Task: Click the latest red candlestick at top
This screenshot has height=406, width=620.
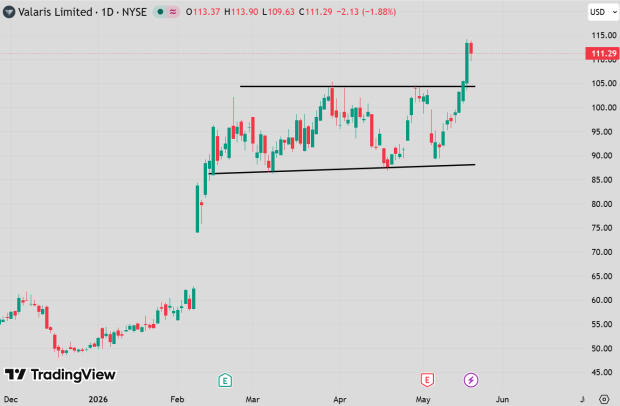Action: (471, 49)
